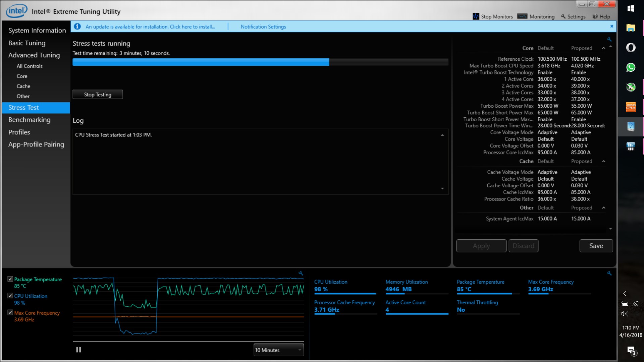The image size is (644, 362).
Task: Uncheck Package Temperature graph checkbox
Action: coord(10,279)
